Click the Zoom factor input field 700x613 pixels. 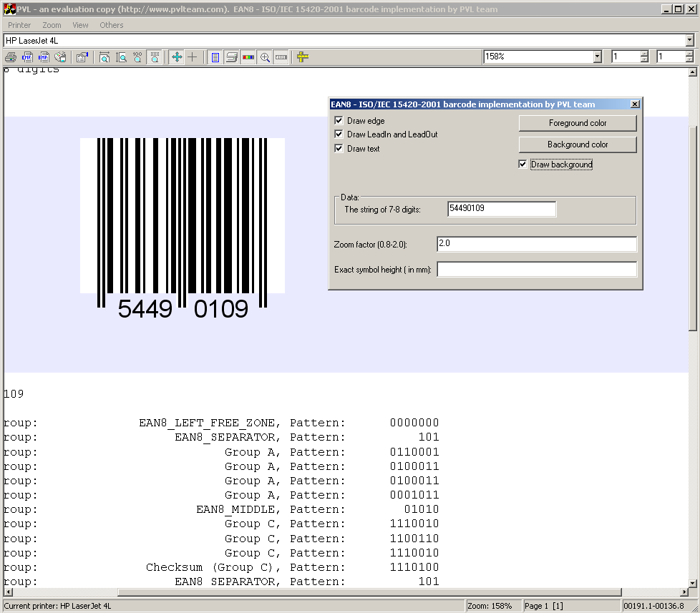537,244
